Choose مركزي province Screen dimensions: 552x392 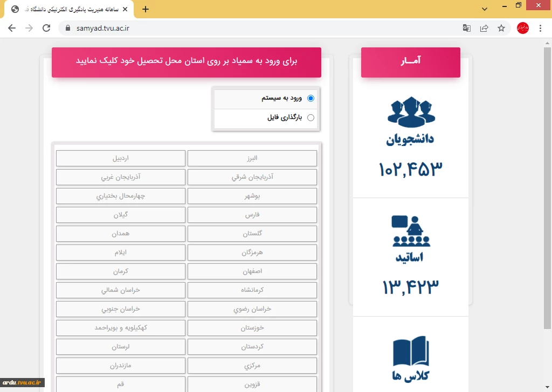[252, 365]
